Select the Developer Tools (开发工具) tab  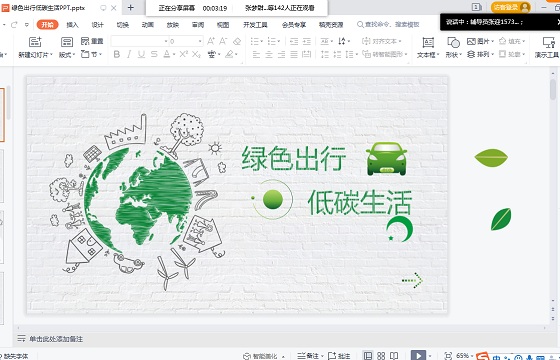pos(255,25)
